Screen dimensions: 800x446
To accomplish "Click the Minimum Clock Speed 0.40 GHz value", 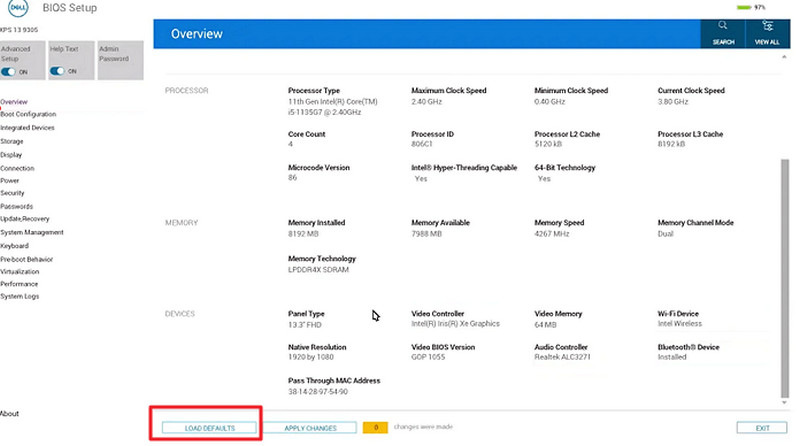I will click(549, 102).
